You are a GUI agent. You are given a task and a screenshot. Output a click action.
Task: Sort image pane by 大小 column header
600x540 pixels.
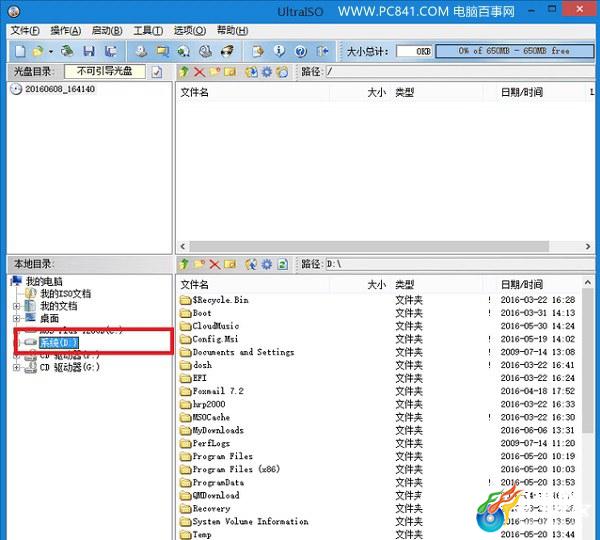coord(377,92)
